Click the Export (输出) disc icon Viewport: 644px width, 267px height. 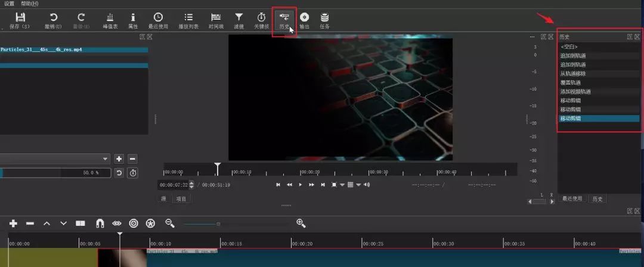(304, 20)
